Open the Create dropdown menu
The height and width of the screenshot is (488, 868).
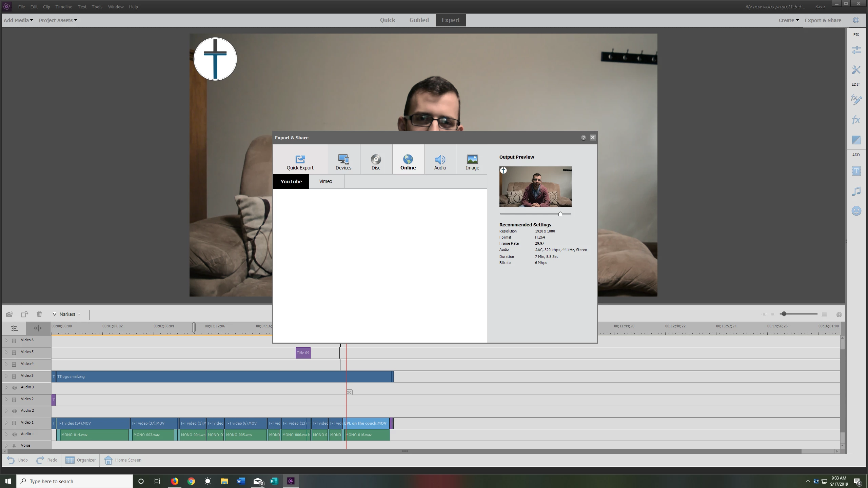pos(788,20)
